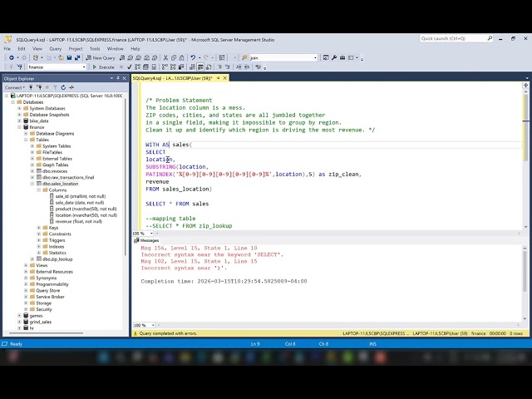The image size is (532, 399).
Task: Click the Toolbox icon
Action: coord(342,57)
